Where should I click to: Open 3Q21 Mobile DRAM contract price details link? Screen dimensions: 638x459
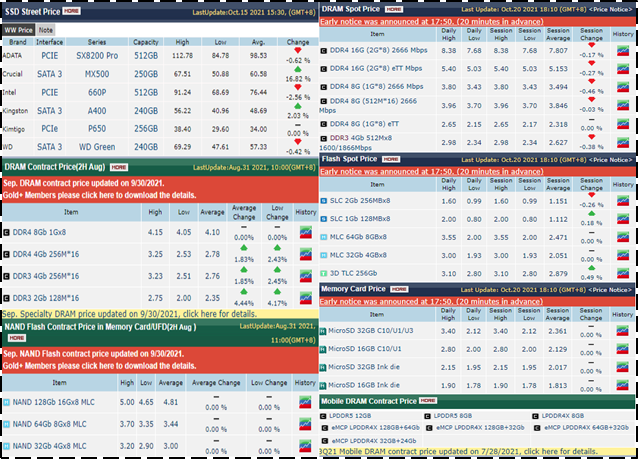point(459,451)
